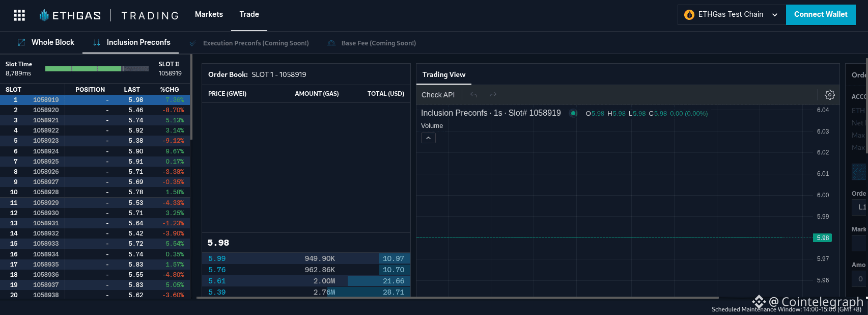The width and height of the screenshot is (868, 315).
Task: Click the 5.76 price order row
Action: pos(305,270)
